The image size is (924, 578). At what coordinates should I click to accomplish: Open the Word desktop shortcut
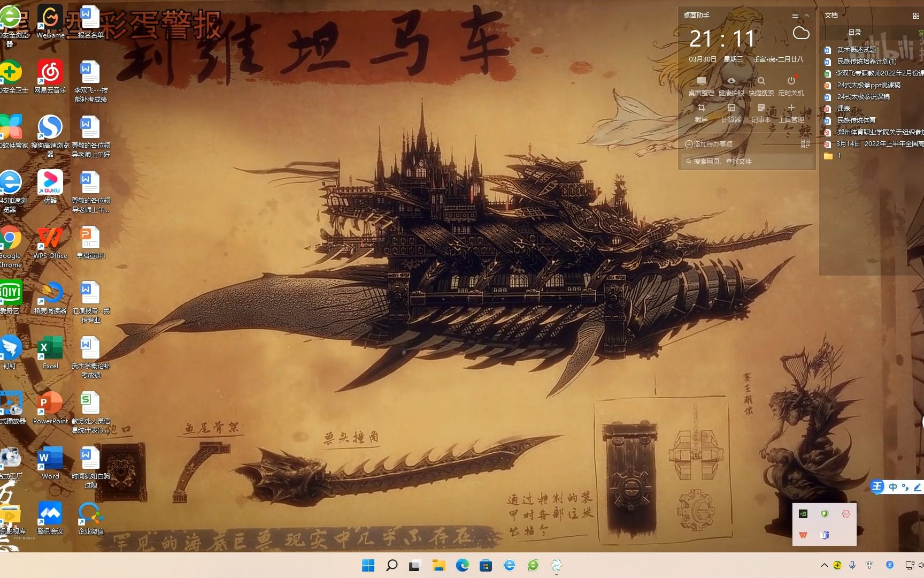tap(50, 462)
